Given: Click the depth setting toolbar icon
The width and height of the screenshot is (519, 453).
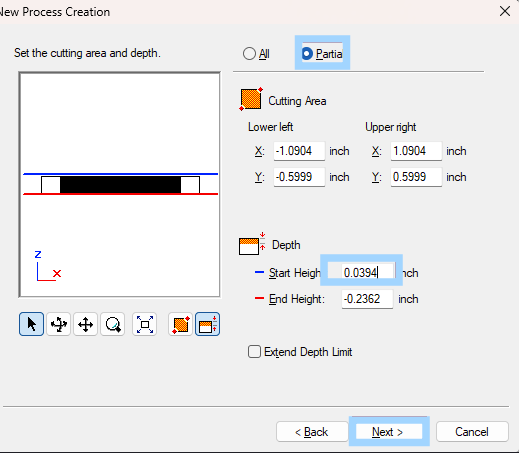Looking at the screenshot, I should click(207, 324).
